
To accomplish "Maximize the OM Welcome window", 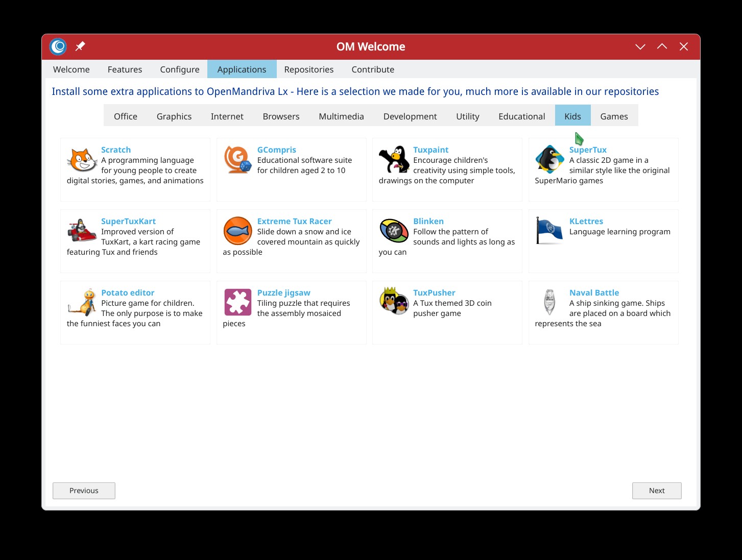I will click(x=662, y=46).
